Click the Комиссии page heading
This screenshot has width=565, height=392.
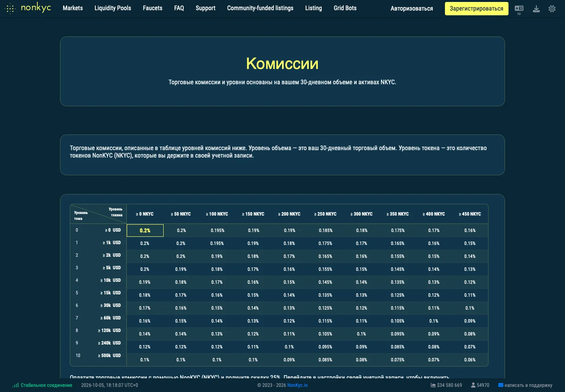(x=282, y=64)
